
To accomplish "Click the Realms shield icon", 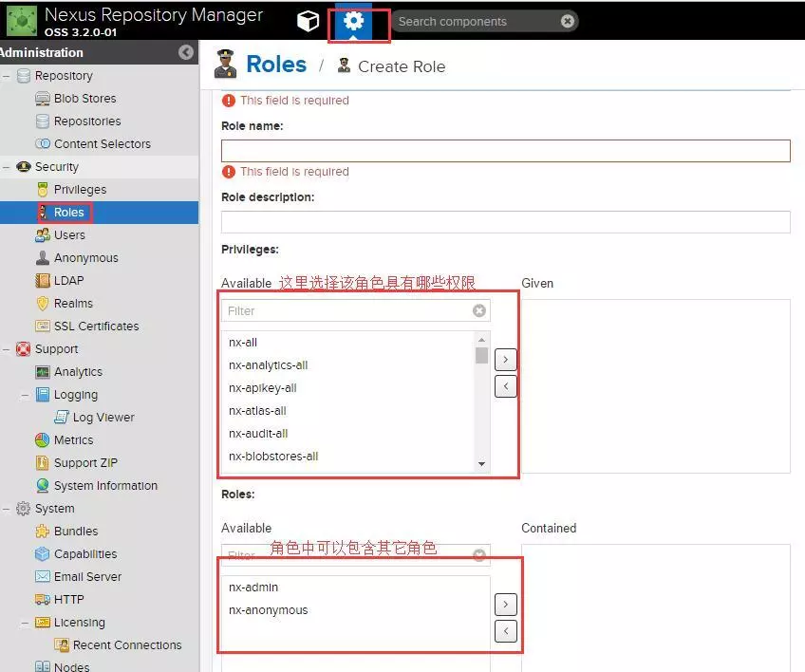I will [x=43, y=304].
